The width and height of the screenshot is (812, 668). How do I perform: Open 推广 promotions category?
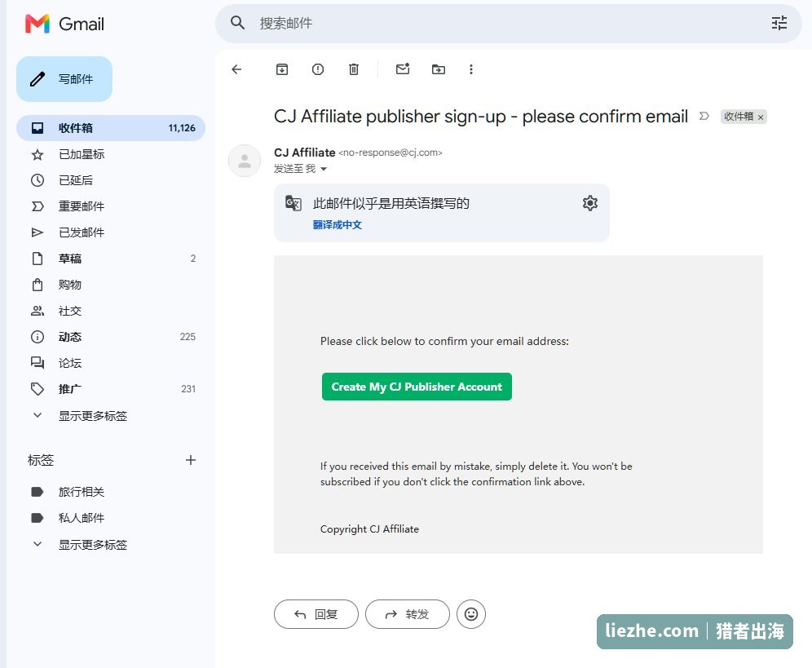[x=111, y=389]
